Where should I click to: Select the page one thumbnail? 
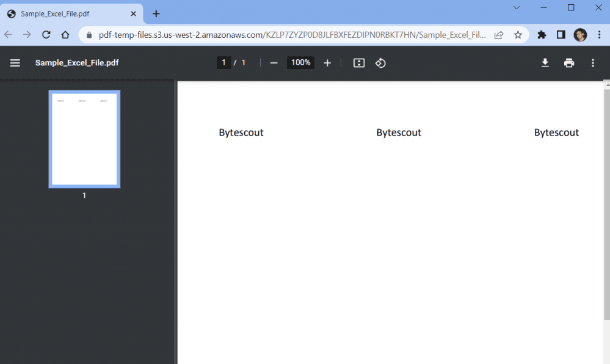[x=84, y=139]
